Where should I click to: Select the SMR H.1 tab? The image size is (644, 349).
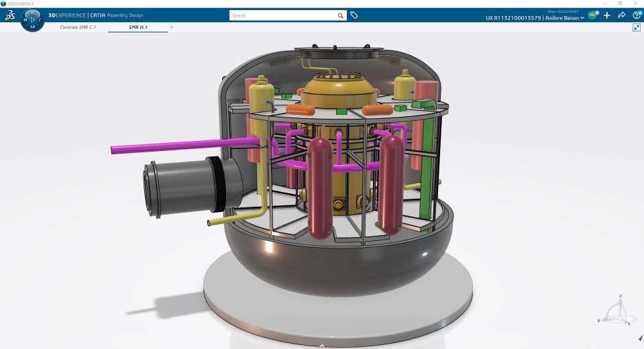138,27
